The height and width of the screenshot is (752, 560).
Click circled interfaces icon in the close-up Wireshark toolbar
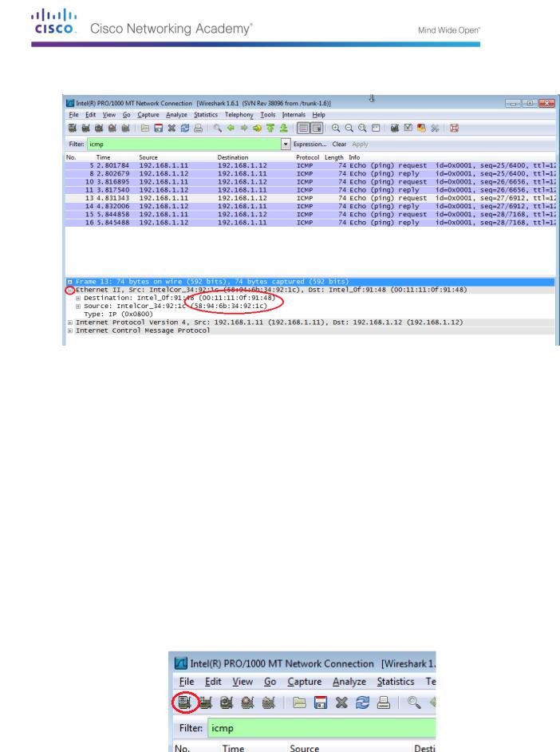[x=184, y=703]
